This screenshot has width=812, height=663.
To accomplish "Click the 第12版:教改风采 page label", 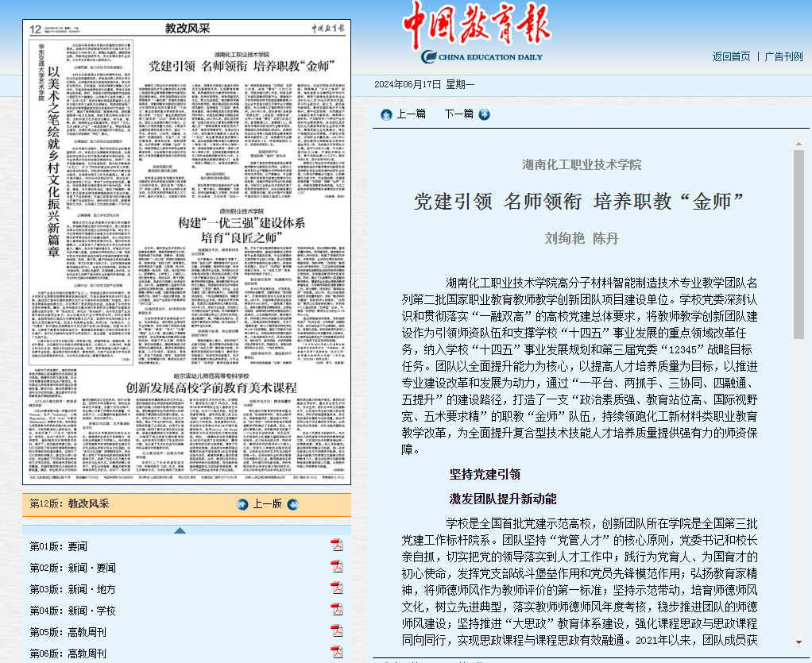I will tap(69, 503).
